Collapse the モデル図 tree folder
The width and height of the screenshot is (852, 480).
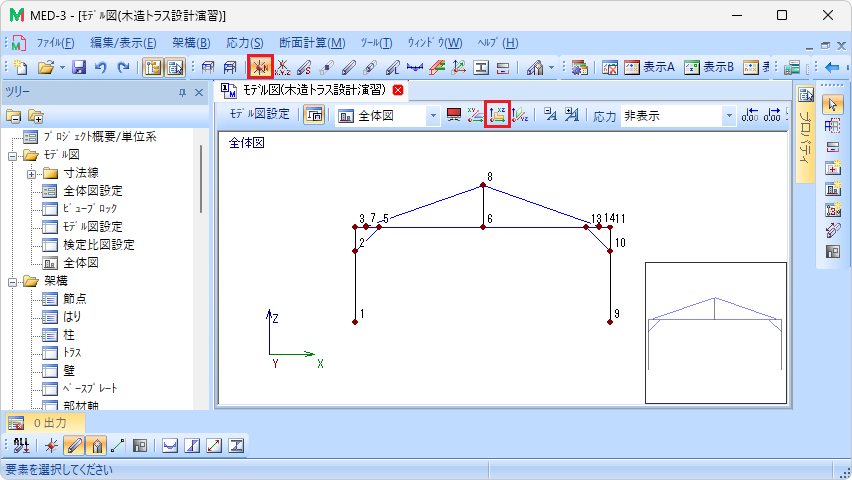click(x=14, y=155)
